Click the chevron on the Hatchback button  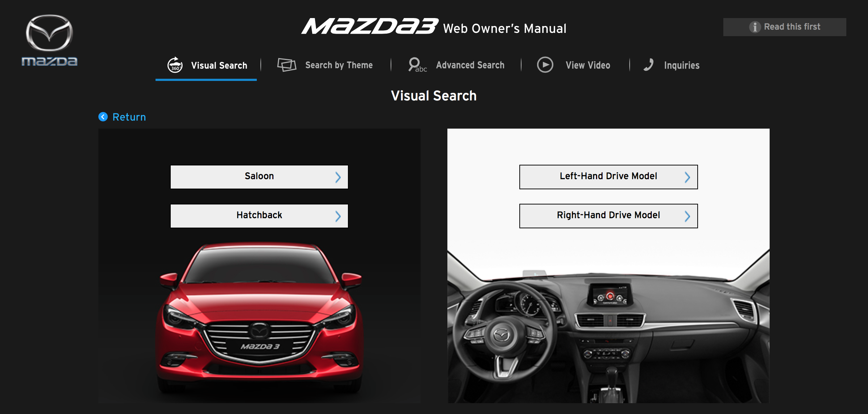coord(338,216)
